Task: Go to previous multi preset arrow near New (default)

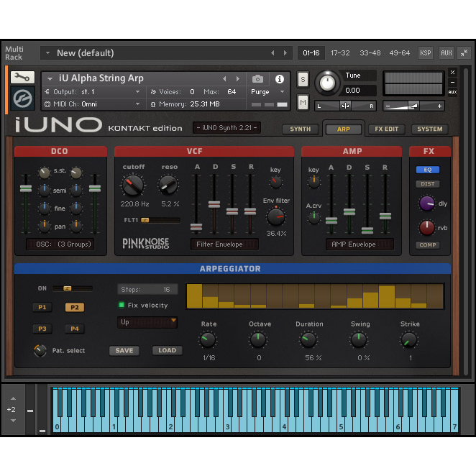Action: [x=273, y=52]
